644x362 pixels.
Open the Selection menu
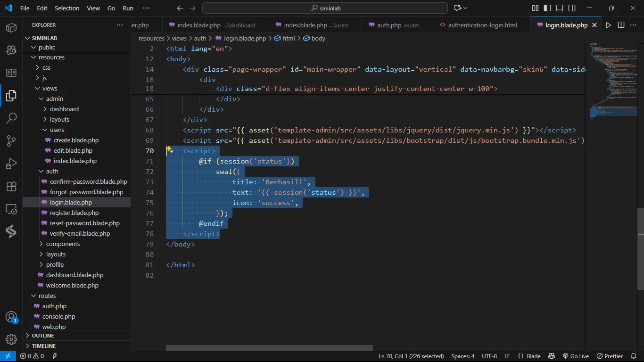pyautogui.click(x=67, y=8)
